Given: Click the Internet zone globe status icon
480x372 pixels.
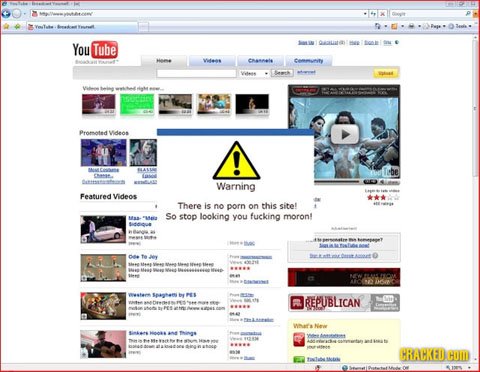Looking at the screenshot, I should pos(345,368).
